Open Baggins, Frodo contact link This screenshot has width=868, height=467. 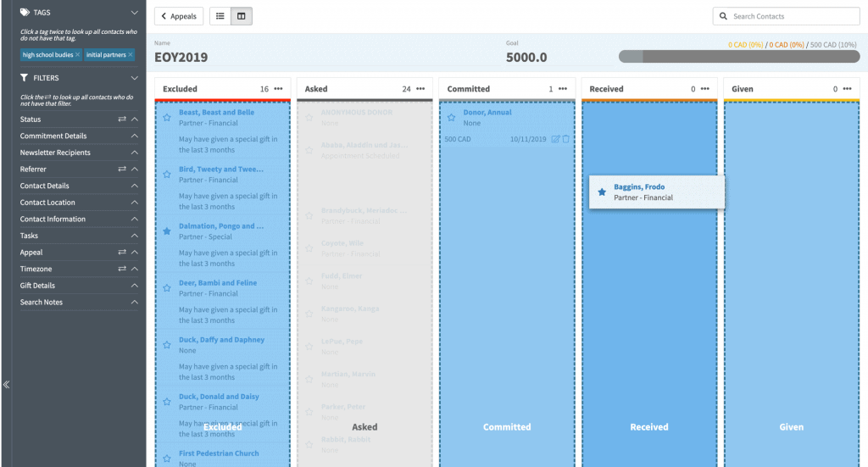(639, 186)
